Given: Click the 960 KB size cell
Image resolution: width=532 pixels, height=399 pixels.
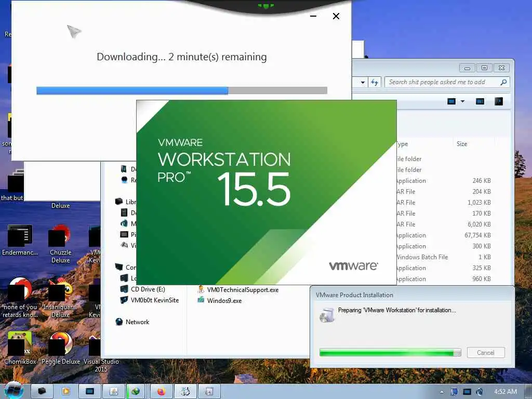Looking at the screenshot, I should point(482,278).
